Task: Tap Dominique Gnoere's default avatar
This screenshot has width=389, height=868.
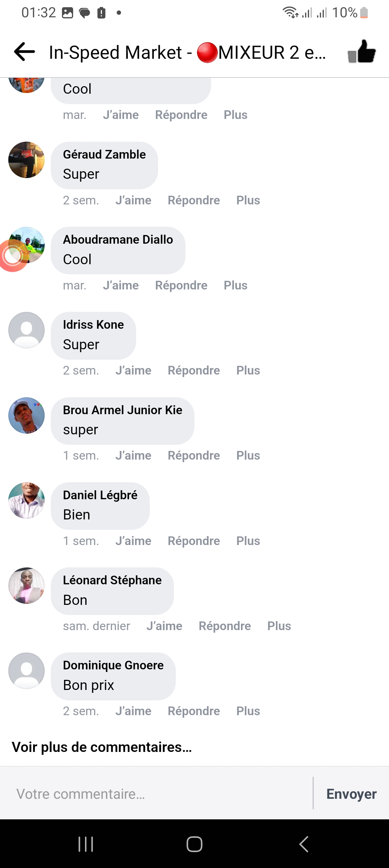Action: [x=26, y=670]
